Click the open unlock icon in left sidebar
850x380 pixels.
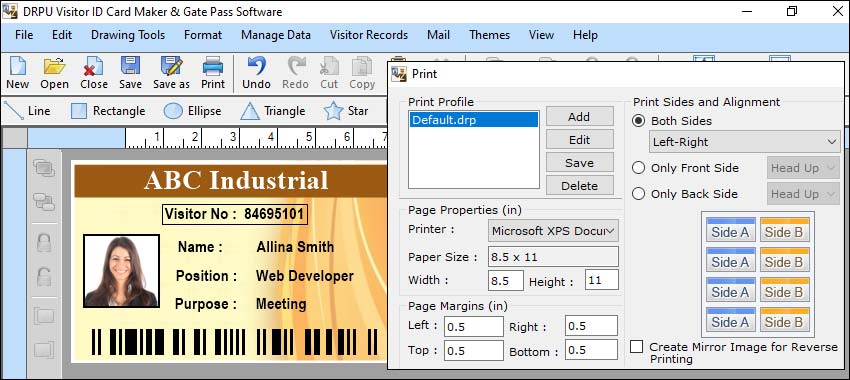(x=44, y=276)
